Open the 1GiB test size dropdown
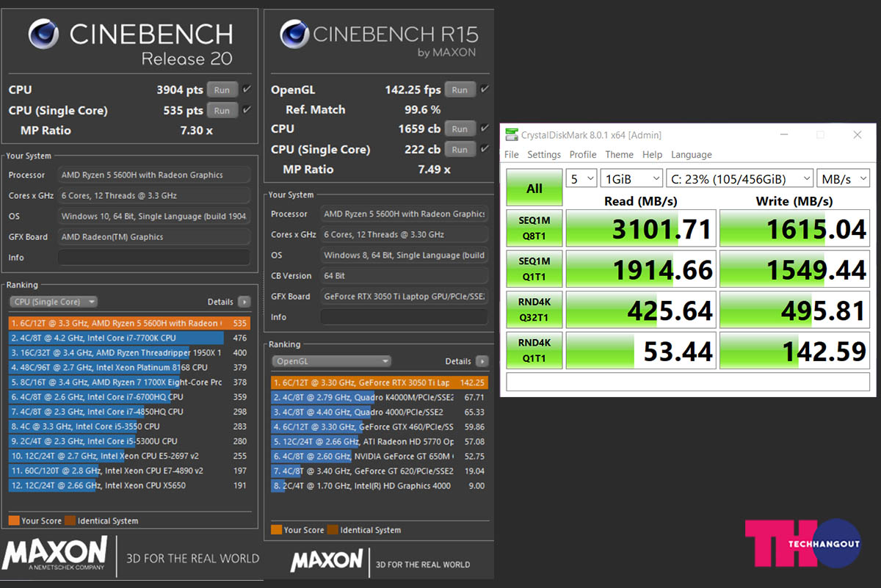 [x=631, y=179]
